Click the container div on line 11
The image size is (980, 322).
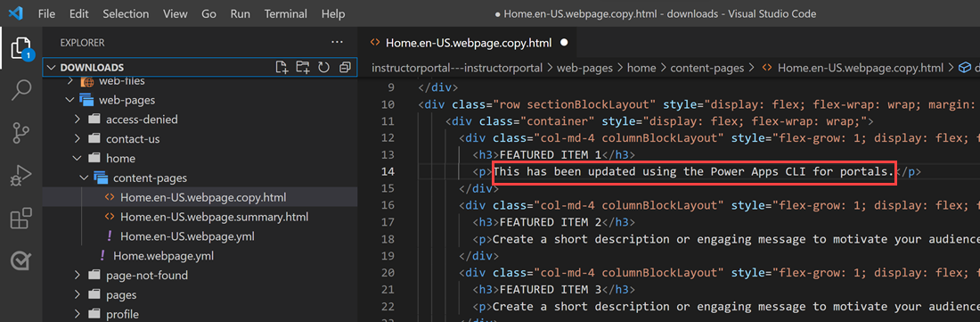point(659,120)
